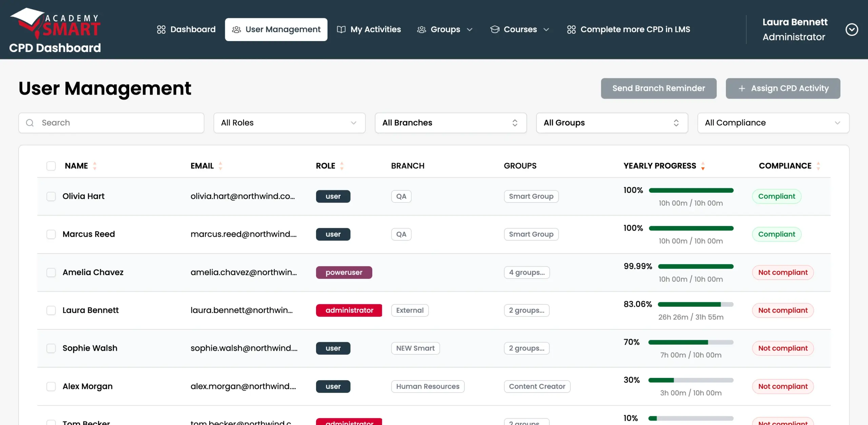Screen dimensions: 868x425
Task: Open Marcus Reed's user name
Action: pyautogui.click(x=88, y=234)
